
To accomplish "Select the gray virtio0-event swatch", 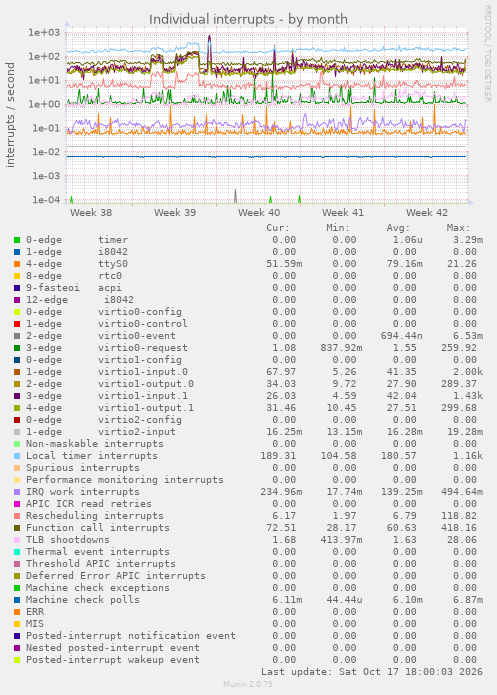I will coord(17,336).
